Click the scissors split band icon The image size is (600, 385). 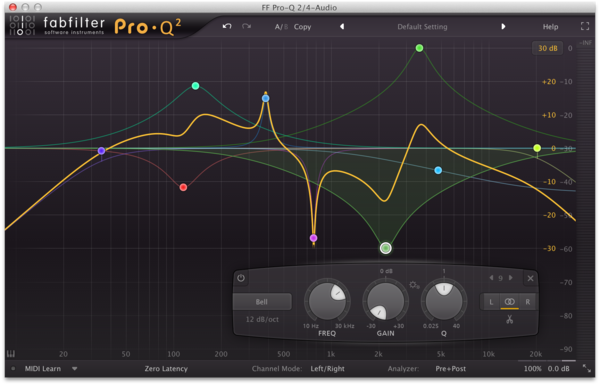tap(509, 319)
